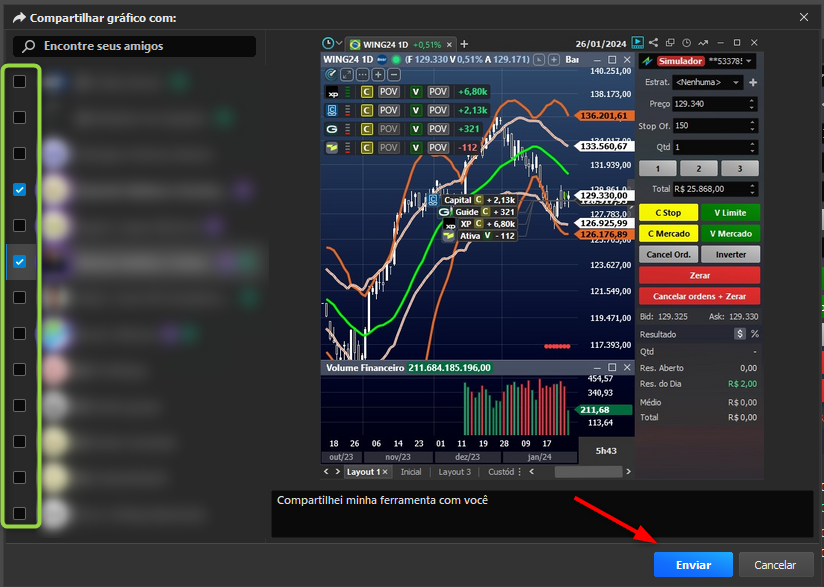Click the C Mercado button

click(668, 233)
